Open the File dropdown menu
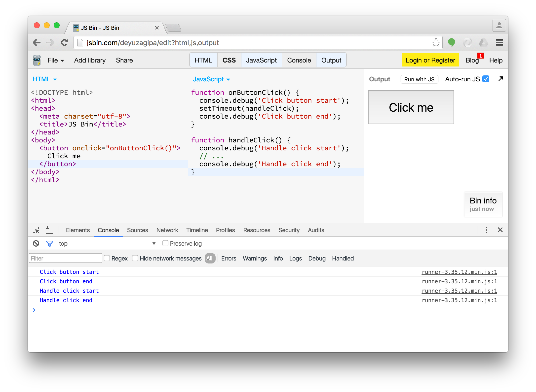536x392 pixels. coord(55,60)
